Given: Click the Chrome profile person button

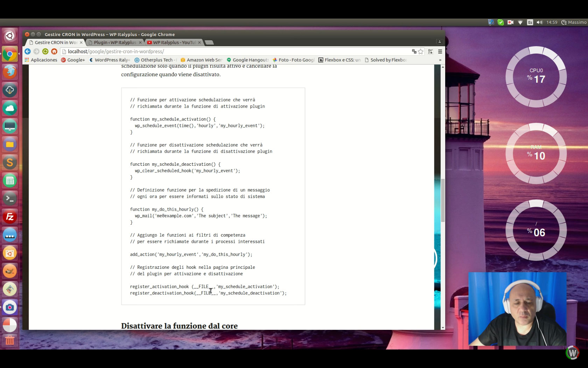Looking at the screenshot, I should pos(440,42).
